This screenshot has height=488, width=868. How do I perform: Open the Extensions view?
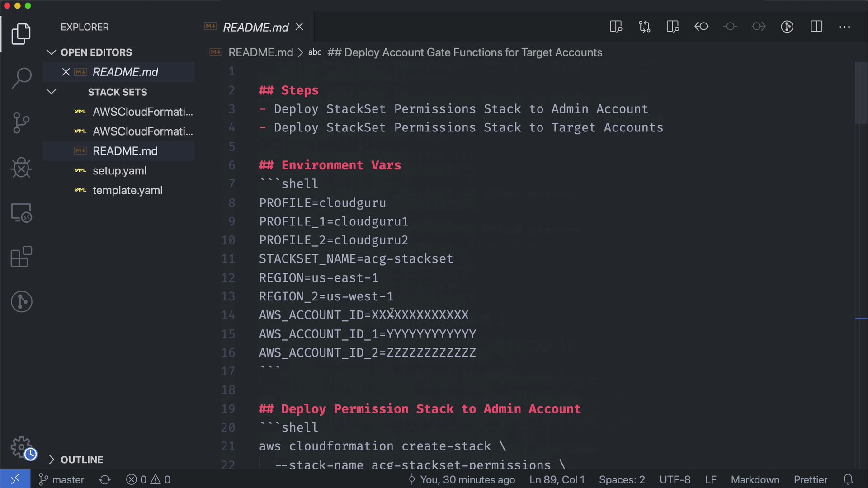pyautogui.click(x=21, y=257)
